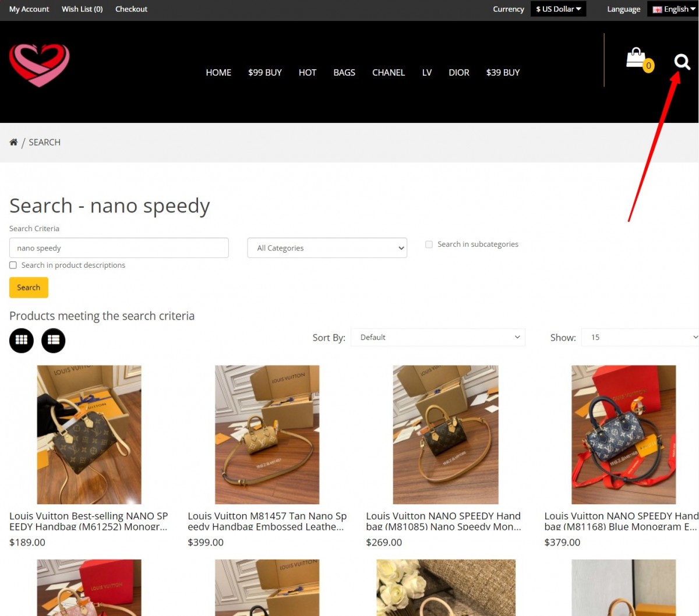
Task: Open the $39 BUY menu item
Action: (x=503, y=72)
